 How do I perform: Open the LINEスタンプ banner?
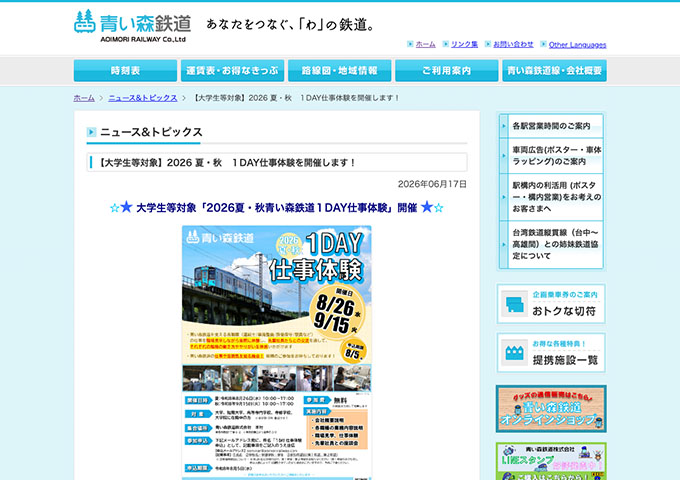pos(551,461)
